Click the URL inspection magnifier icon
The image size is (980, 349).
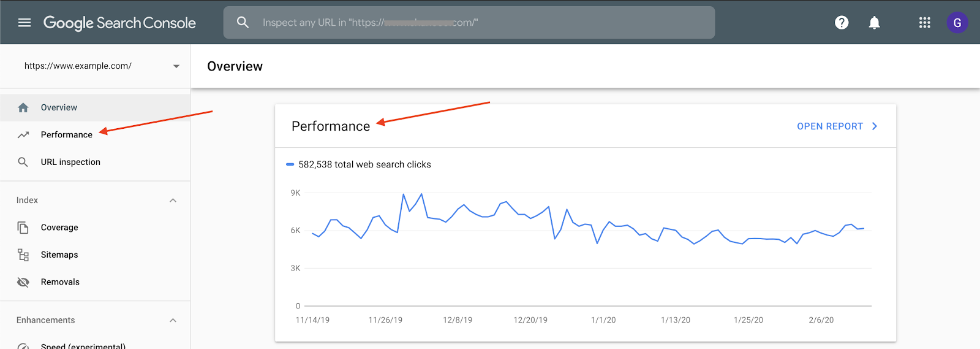click(23, 162)
